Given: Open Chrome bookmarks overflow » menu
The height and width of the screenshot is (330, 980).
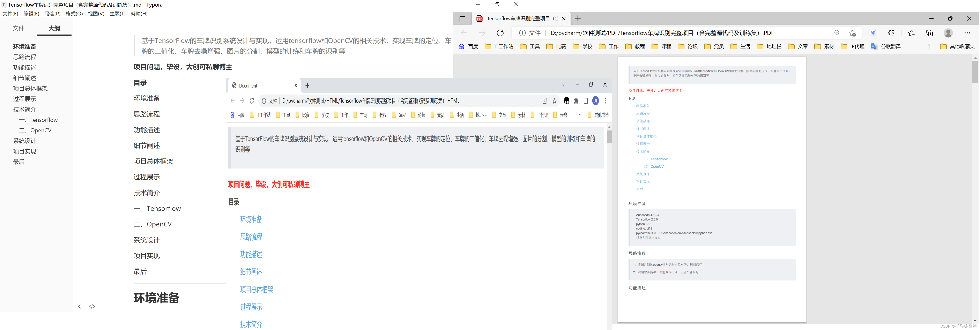Looking at the screenshot, I should tap(579, 114).
